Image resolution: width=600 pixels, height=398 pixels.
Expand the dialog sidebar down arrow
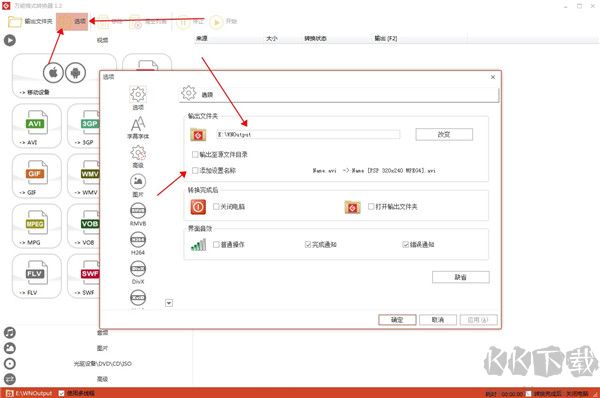click(x=169, y=303)
